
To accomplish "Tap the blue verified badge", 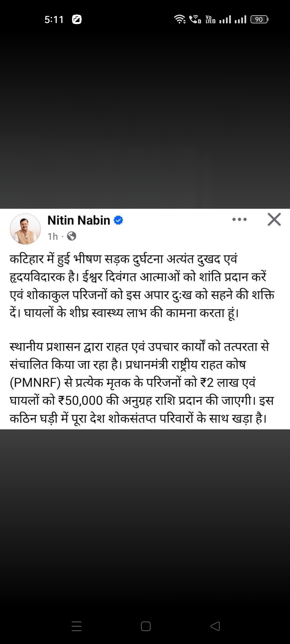I will [x=118, y=220].
